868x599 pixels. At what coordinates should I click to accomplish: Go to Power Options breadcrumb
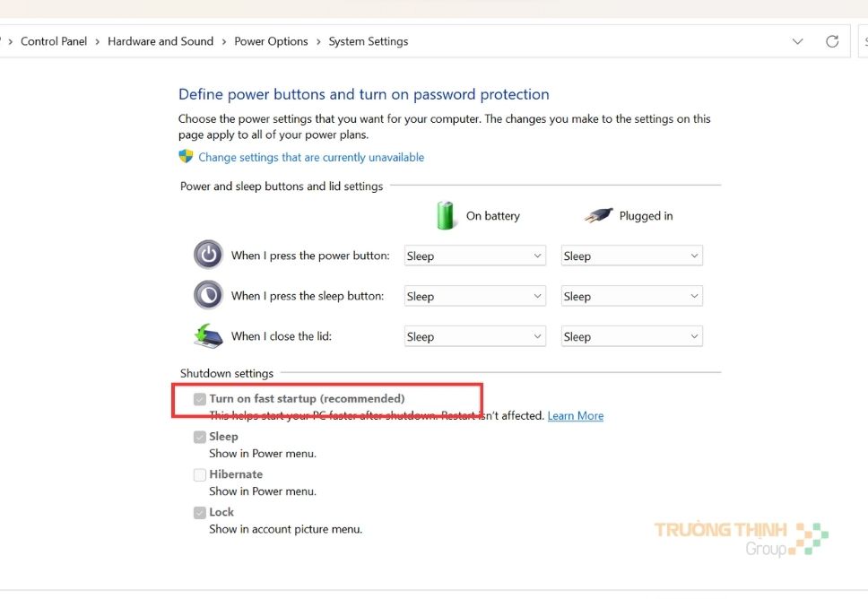point(271,41)
